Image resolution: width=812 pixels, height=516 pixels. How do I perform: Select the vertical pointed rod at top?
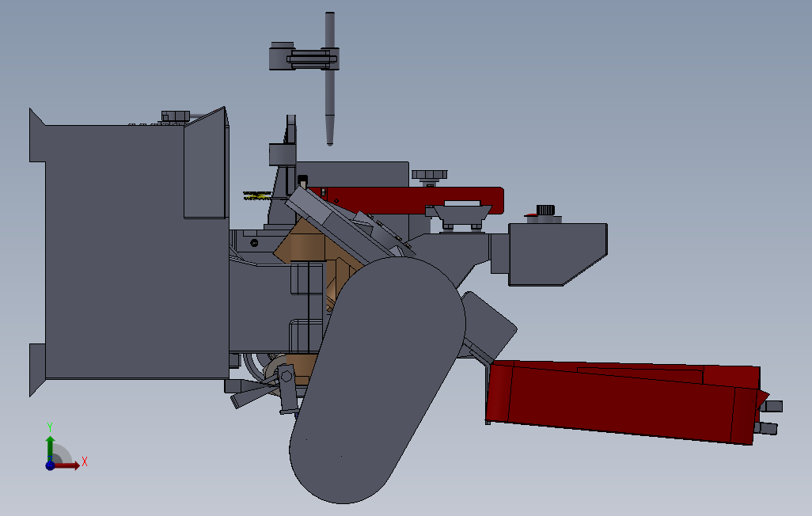tap(329, 79)
